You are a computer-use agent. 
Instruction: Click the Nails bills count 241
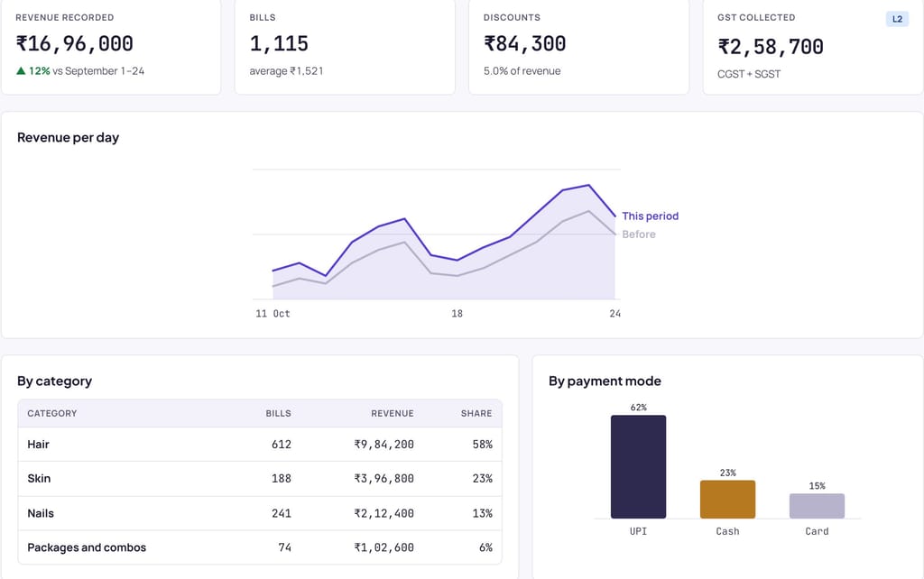[282, 513]
